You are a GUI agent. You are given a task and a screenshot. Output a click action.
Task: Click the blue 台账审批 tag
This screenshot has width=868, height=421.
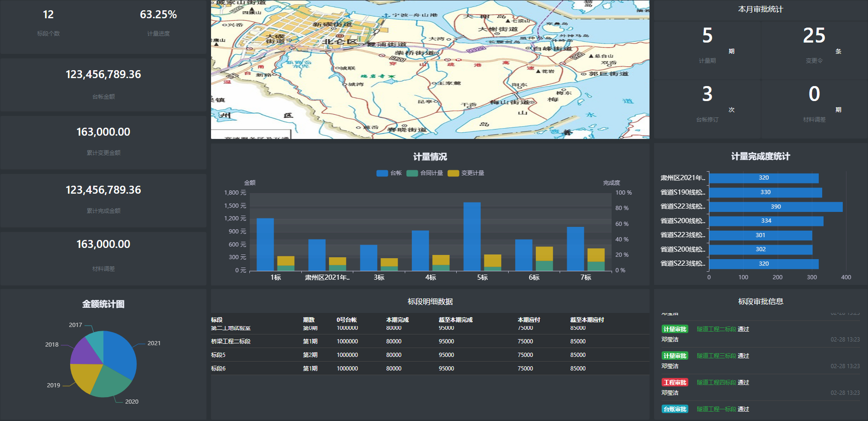[x=675, y=409]
